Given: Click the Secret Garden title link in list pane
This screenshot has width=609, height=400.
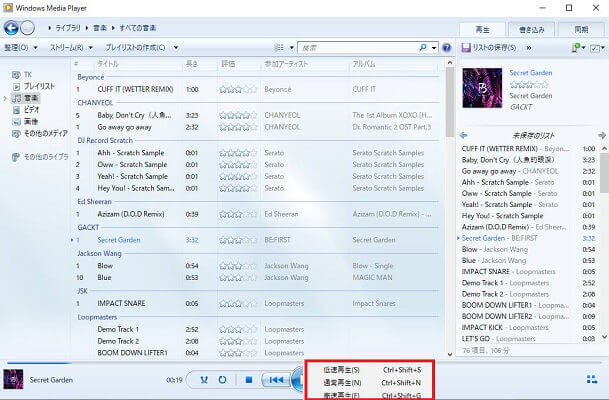Looking at the screenshot, I should pyautogui.click(x=531, y=73).
